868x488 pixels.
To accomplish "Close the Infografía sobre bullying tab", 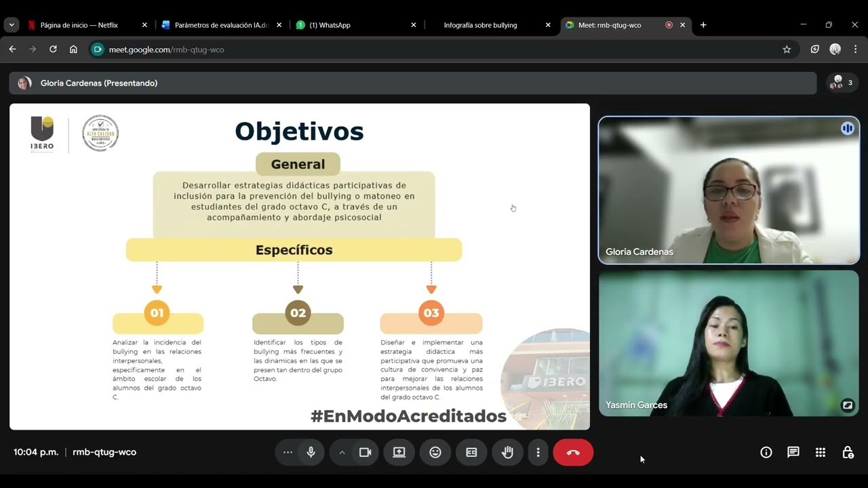I will pyautogui.click(x=548, y=25).
